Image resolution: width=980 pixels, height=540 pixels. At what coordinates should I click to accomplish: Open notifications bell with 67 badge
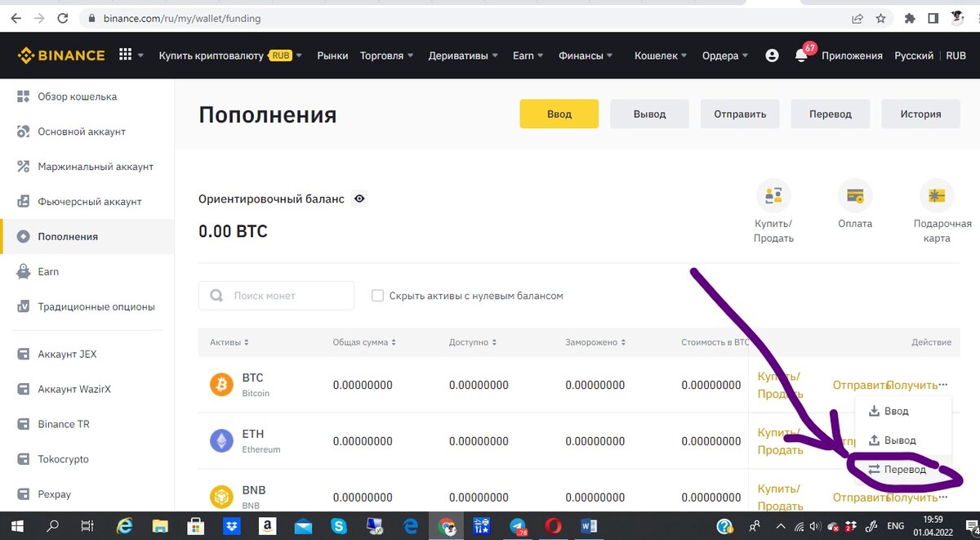click(801, 56)
